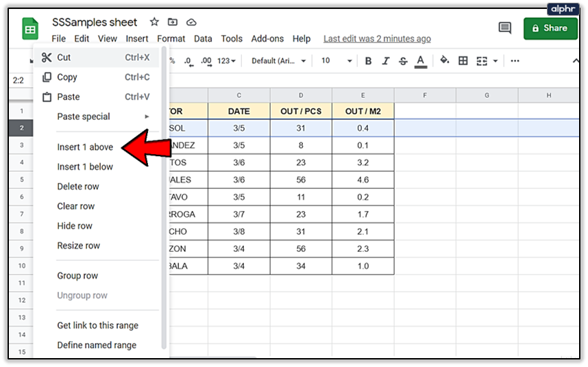Viewport: 588px width, 367px height.
Task: Click the merge cells icon
Action: 482,61
